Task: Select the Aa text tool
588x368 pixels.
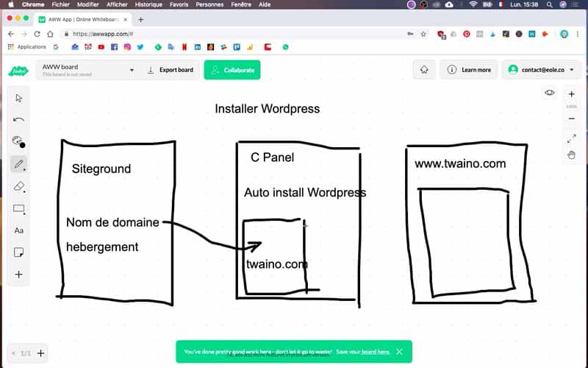Action: 19,230
